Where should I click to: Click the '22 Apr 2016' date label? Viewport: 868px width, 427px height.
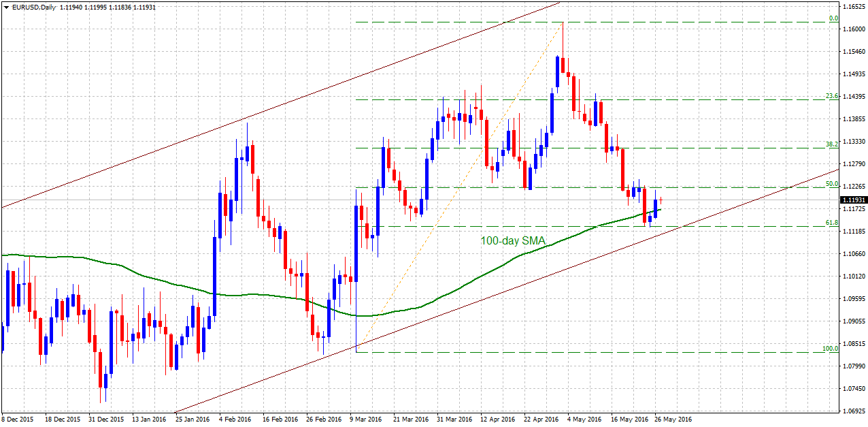point(541,420)
